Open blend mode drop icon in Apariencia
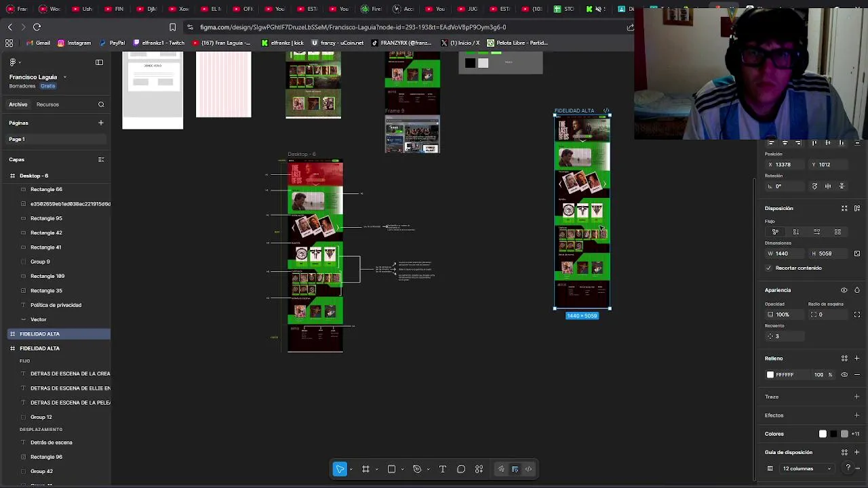Image resolution: width=868 pixels, height=488 pixels. click(857, 290)
